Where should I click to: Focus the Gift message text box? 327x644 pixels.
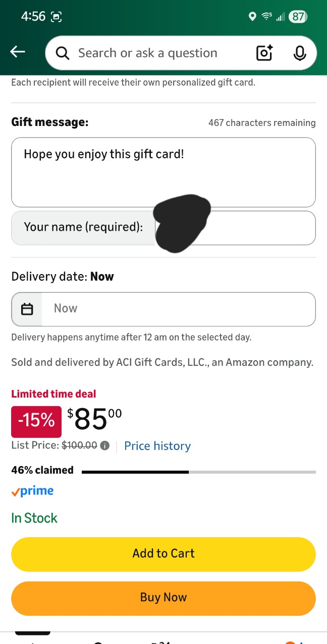point(163,172)
